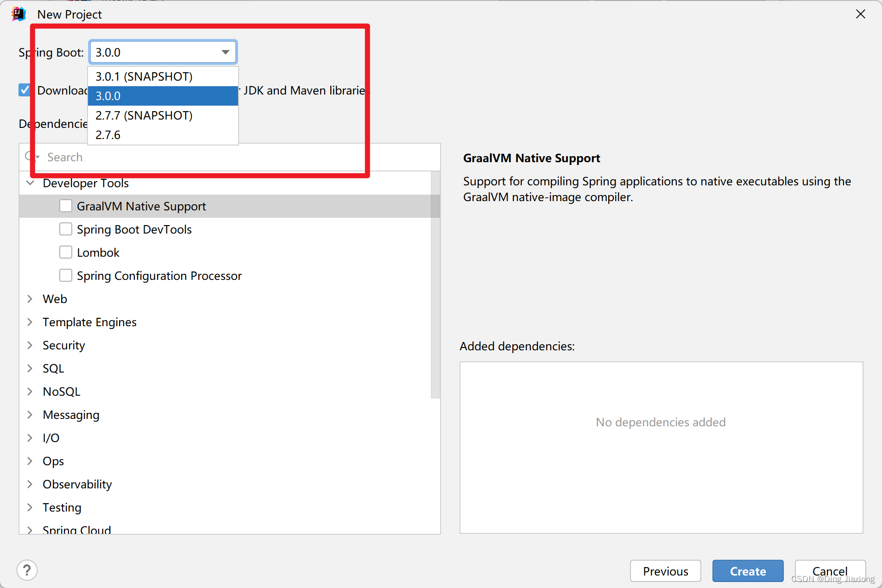The width and height of the screenshot is (882, 588).
Task: Click the GraalVM Native Support row text
Action: click(x=141, y=206)
